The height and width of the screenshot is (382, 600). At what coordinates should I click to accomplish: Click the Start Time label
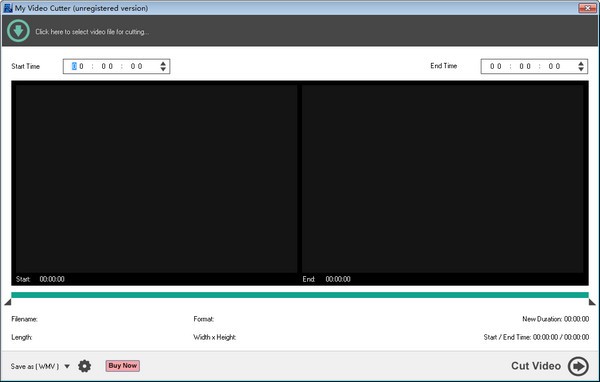26,66
